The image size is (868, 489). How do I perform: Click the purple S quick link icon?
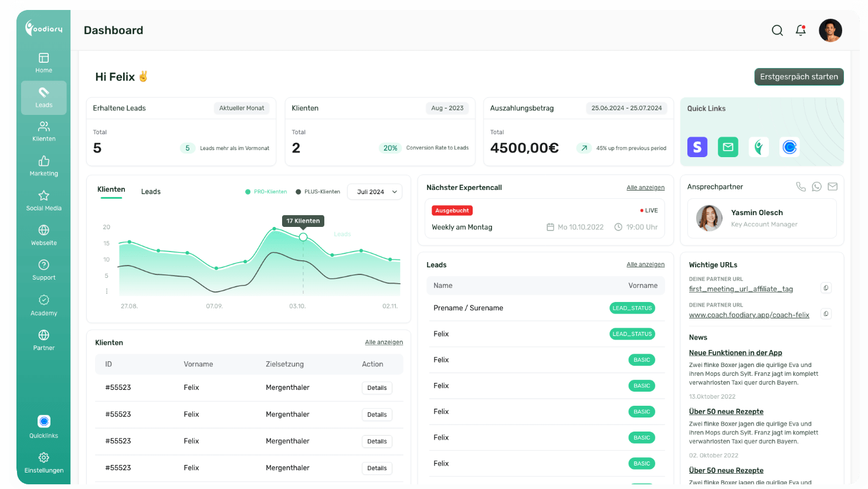pyautogui.click(x=697, y=147)
